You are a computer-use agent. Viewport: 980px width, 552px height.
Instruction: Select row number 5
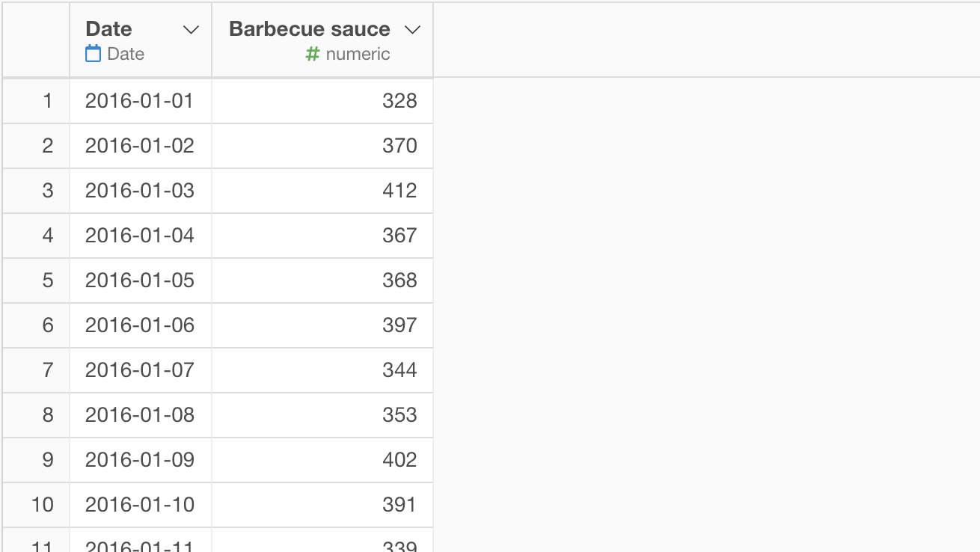[37, 280]
